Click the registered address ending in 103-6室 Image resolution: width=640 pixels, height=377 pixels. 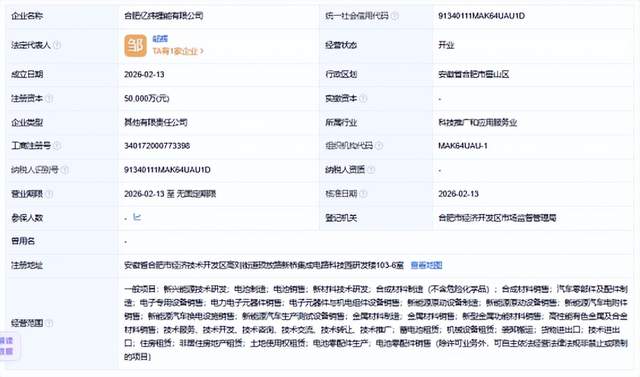[x=264, y=265]
